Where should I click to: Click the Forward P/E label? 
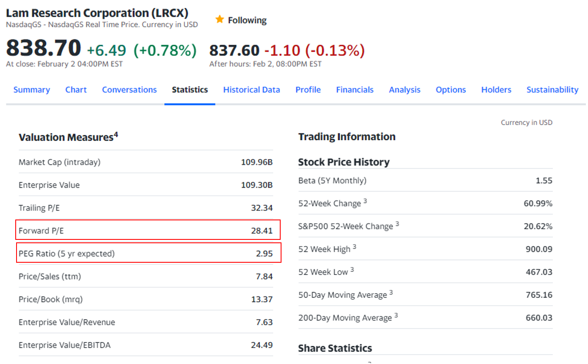coord(41,231)
